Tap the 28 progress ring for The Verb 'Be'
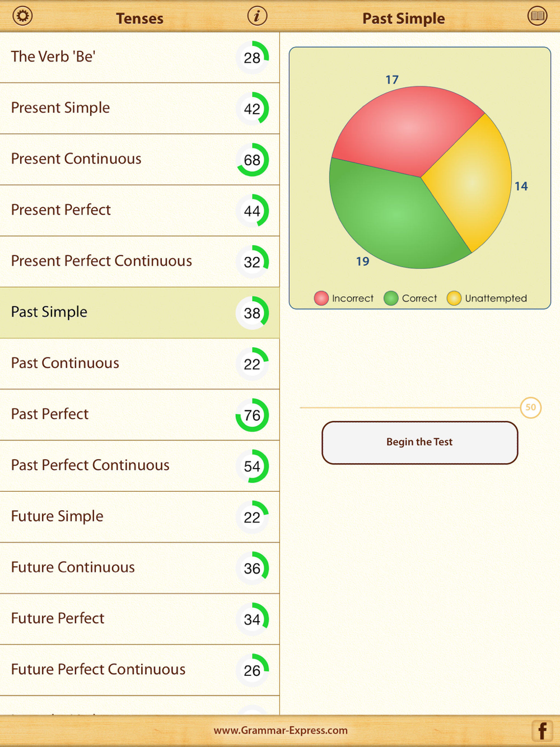 (x=252, y=57)
